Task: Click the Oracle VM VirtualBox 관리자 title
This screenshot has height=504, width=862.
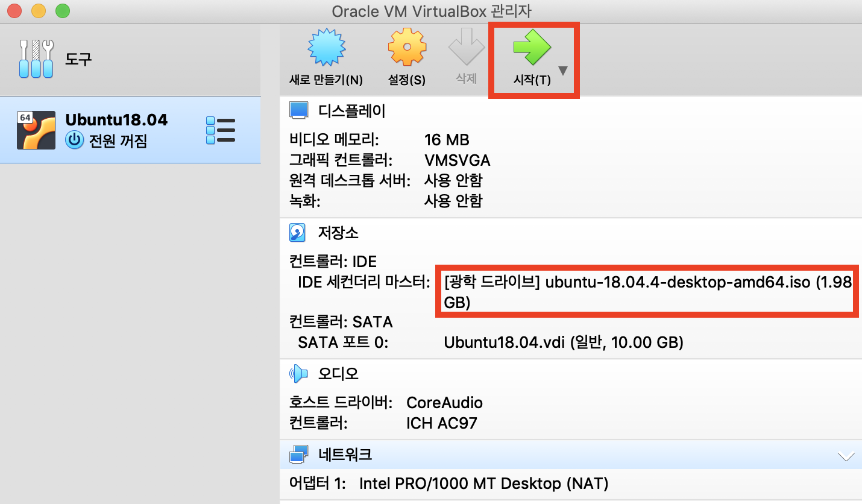Action: (x=432, y=11)
